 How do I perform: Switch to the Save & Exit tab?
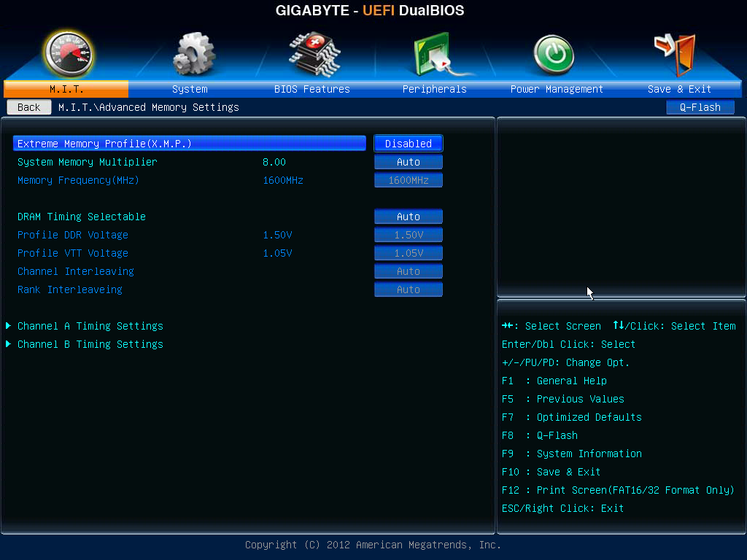679,89
